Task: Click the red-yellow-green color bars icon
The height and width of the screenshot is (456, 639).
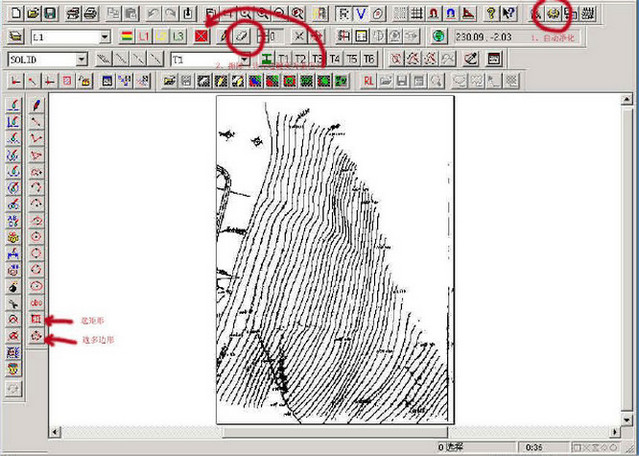Action: point(127,37)
